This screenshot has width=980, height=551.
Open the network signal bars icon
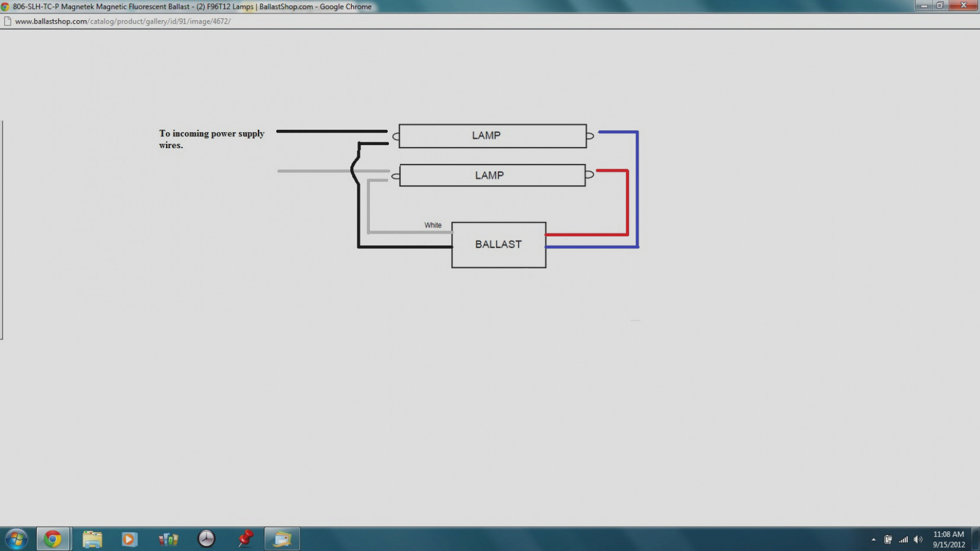[x=903, y=539]
